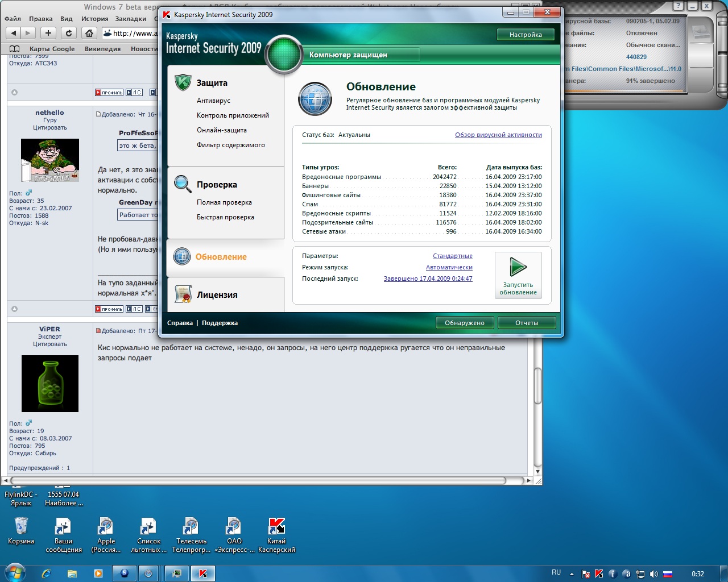Show hidden system tray icons arrow

point(572,574)
